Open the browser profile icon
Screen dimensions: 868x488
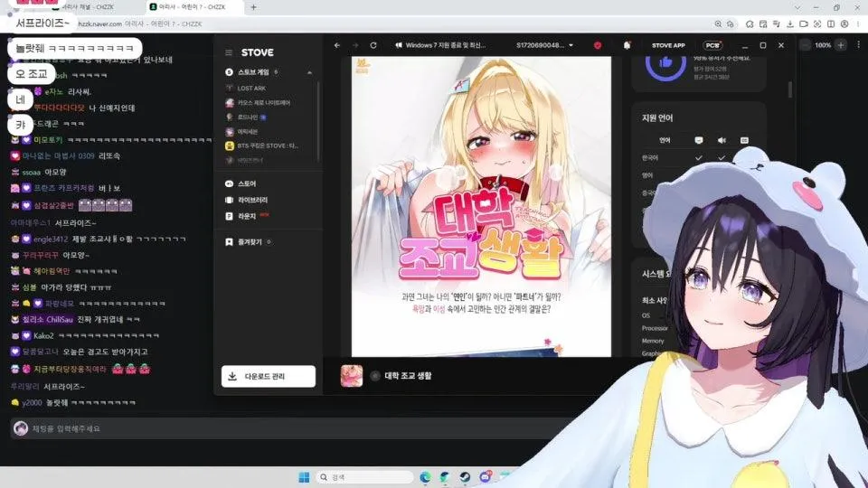coord(844,24)
